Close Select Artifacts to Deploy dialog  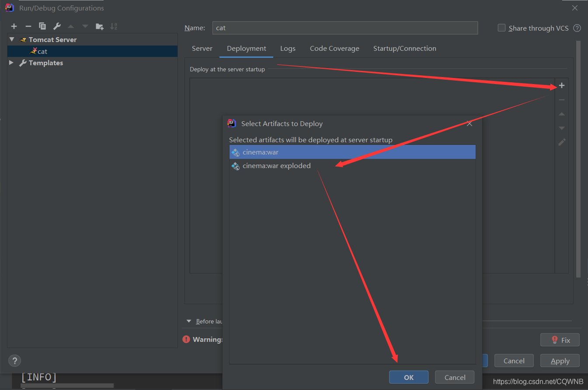click(x=470, y=123)
